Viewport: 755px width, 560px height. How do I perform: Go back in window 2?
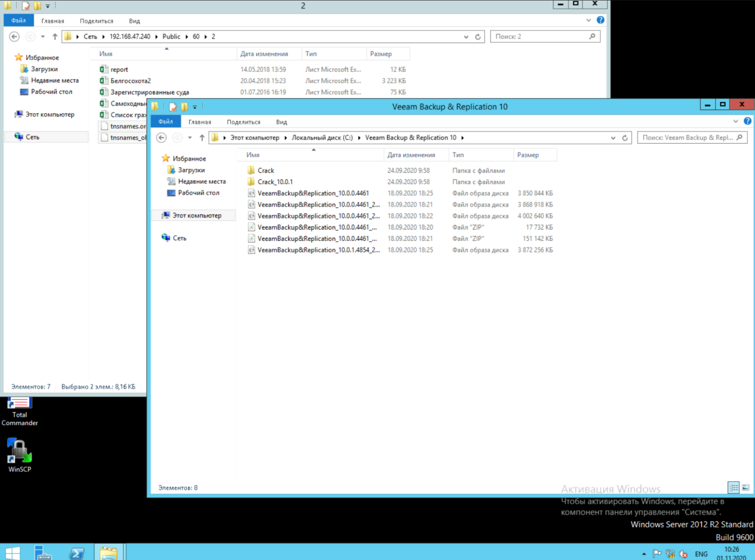click(x=14, y=36)
